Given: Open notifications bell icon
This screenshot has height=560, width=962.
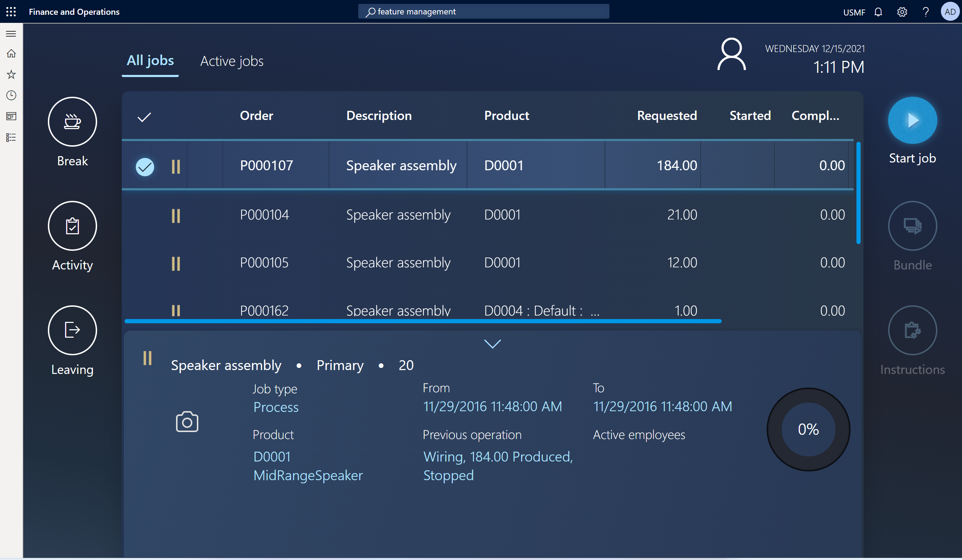Looking at the screenshot, I should click(878, 12).
